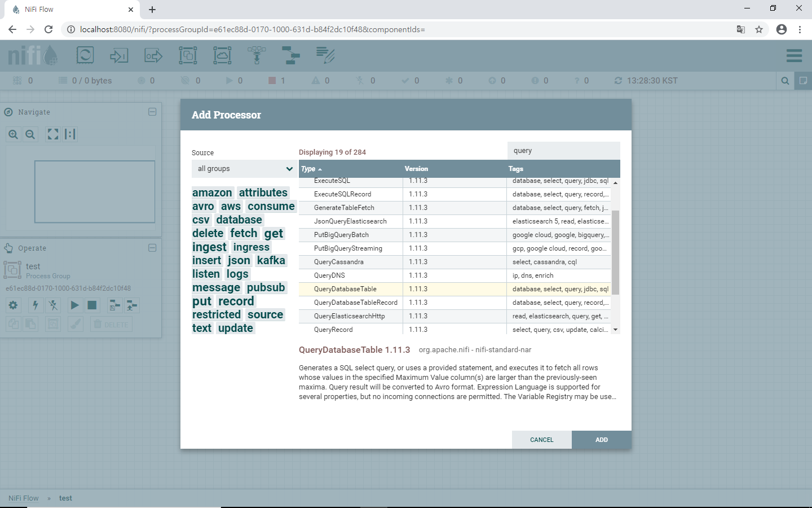Select the Template toolbar icon
Image resolution: width=812 pixels, height=508 pixels.
(291, 55)
